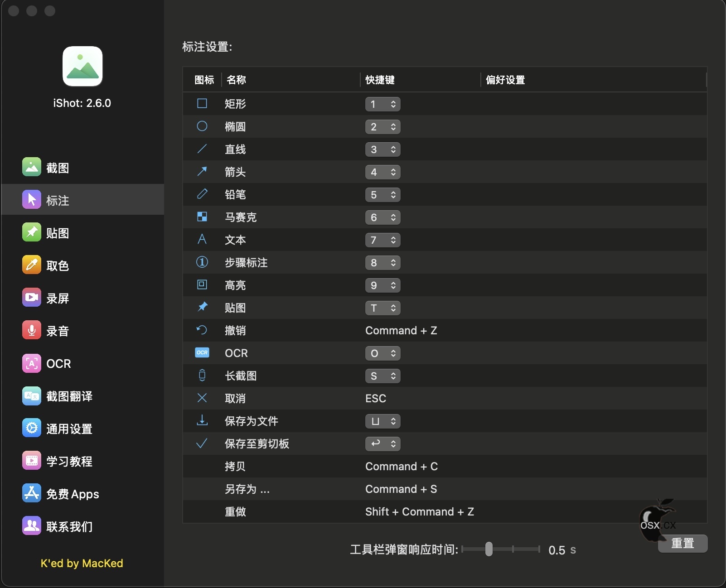
Task: Click the pencil icon in 铅笔 row
Action: coord(202,194)
